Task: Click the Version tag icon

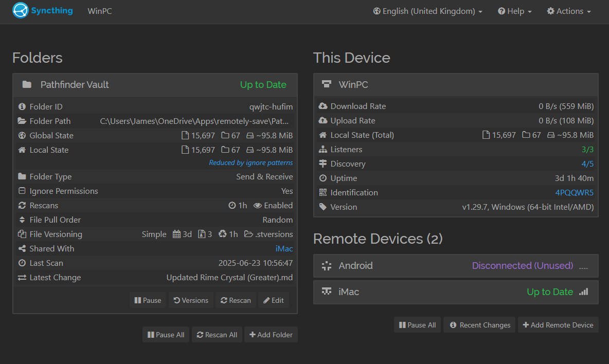Action: [323, 207]
